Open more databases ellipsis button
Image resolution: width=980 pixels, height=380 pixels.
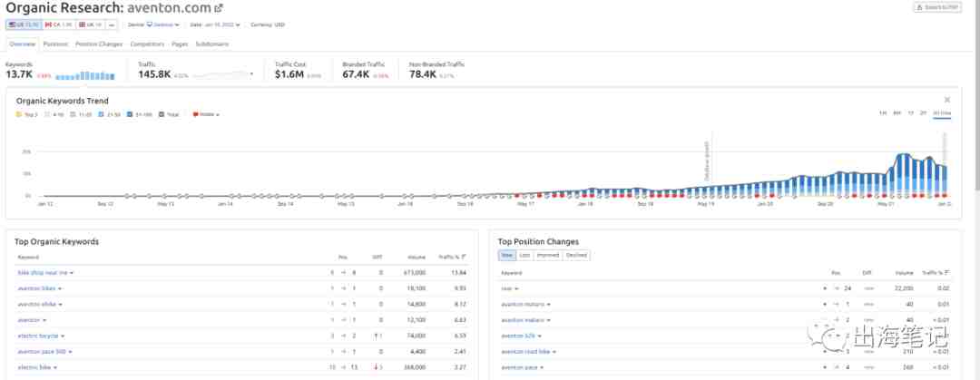click(x=112, y=25)
